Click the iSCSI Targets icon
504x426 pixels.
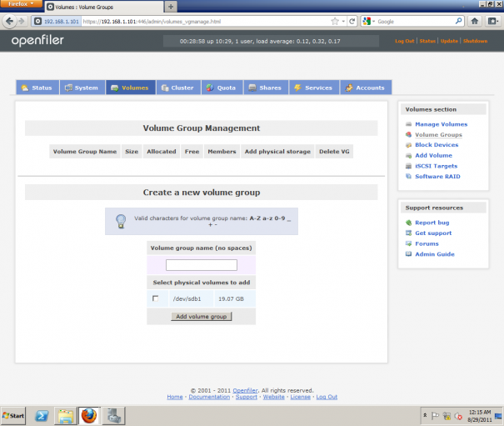pyautogui.click(x=408, y=166)
